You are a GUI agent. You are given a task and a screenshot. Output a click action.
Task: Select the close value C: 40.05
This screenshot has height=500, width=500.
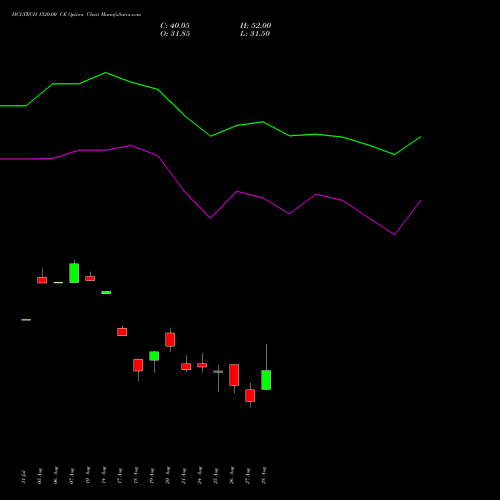point(175,26)
